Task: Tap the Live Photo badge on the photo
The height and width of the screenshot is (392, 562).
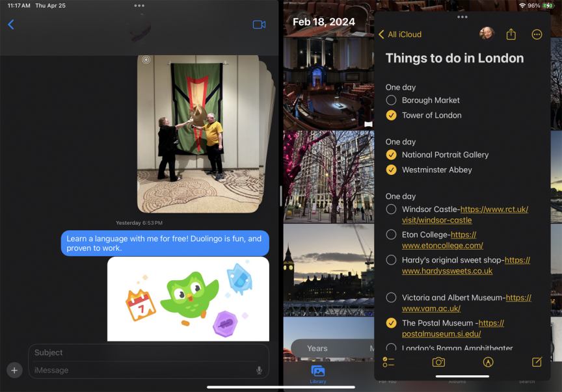Action: (146, 60)
